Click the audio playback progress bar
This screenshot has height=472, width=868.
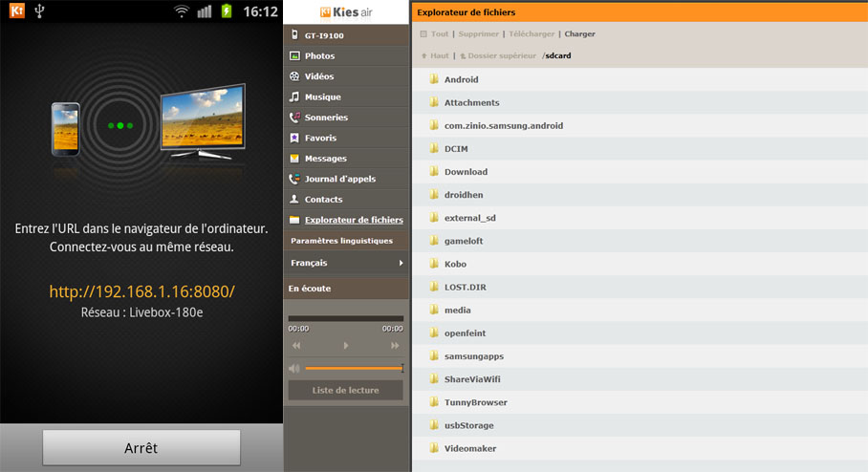click(x=345, y=318)
